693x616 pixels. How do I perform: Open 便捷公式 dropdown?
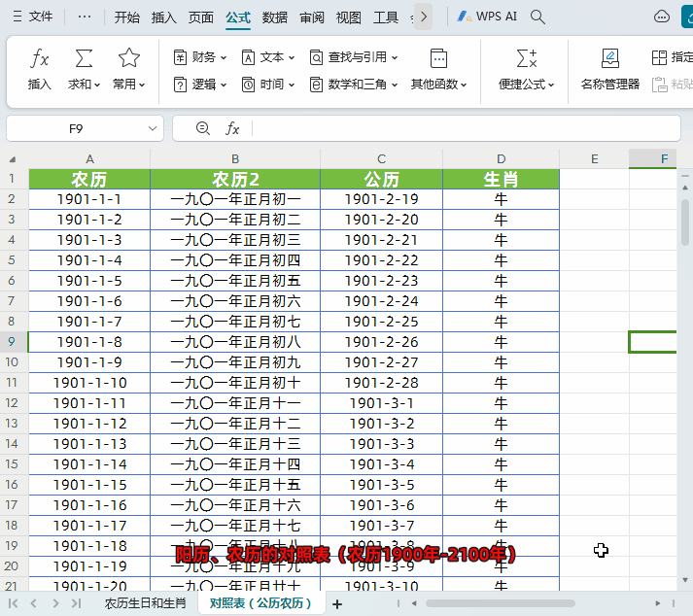pos(527,69)
